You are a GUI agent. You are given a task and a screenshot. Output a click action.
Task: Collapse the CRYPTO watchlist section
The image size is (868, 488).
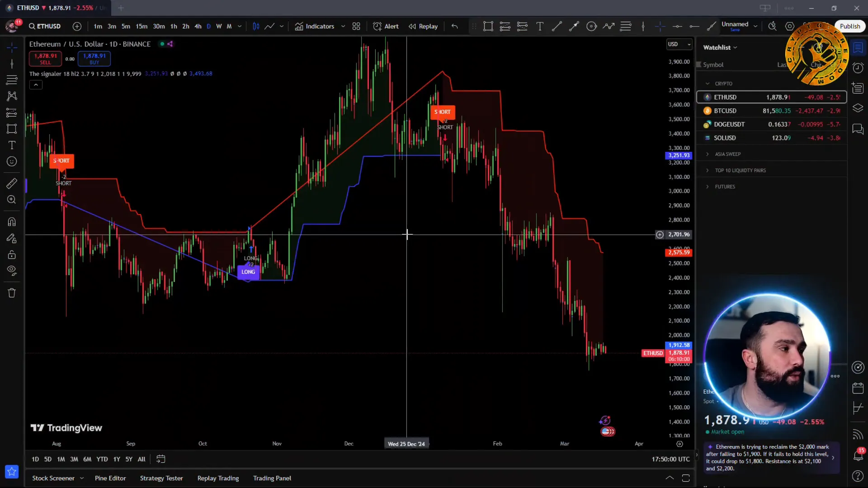708,84
